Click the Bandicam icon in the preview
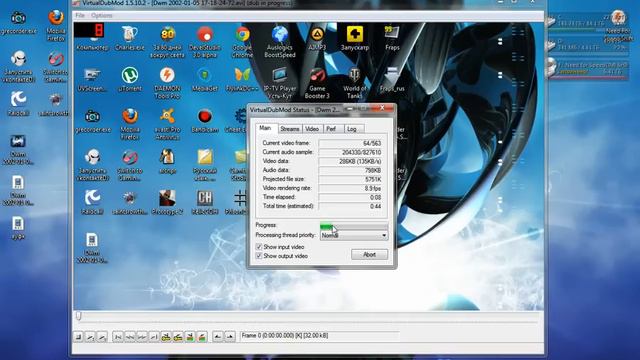 click(205, 120)
